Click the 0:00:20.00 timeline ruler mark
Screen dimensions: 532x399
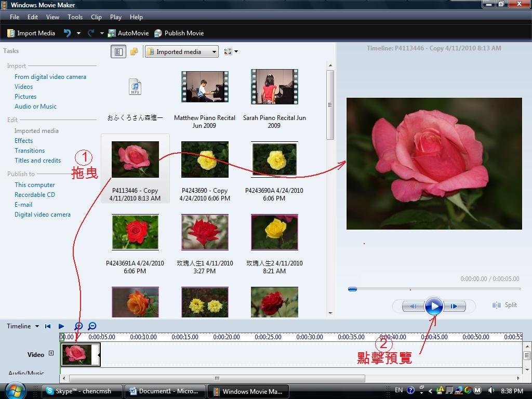click(227, 337)
